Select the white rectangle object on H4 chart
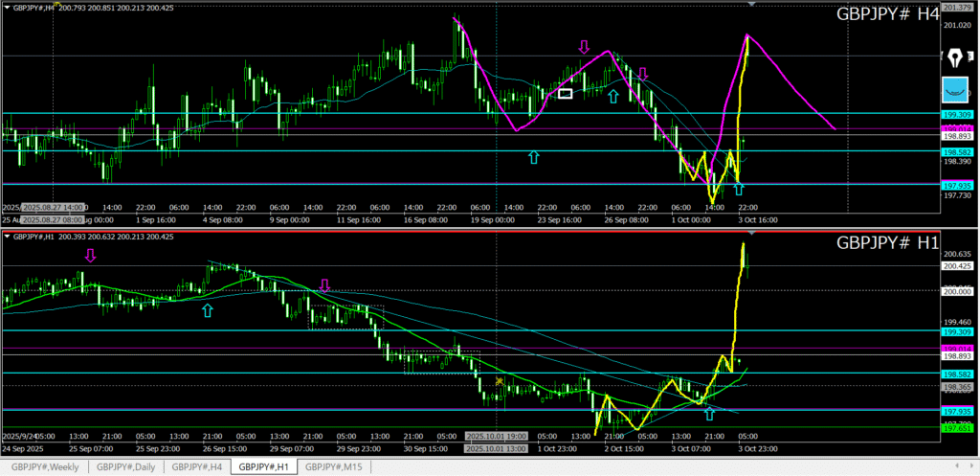980x476 pixels. 565,93
